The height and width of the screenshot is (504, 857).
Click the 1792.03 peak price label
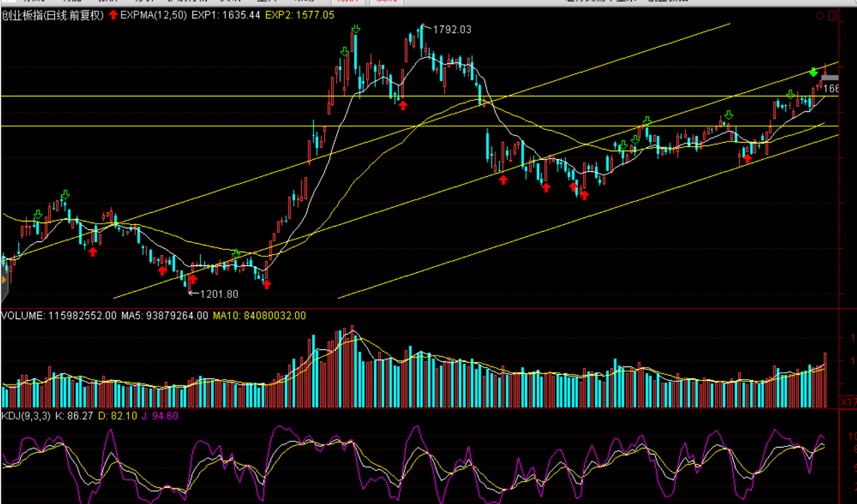coord(452,30)
